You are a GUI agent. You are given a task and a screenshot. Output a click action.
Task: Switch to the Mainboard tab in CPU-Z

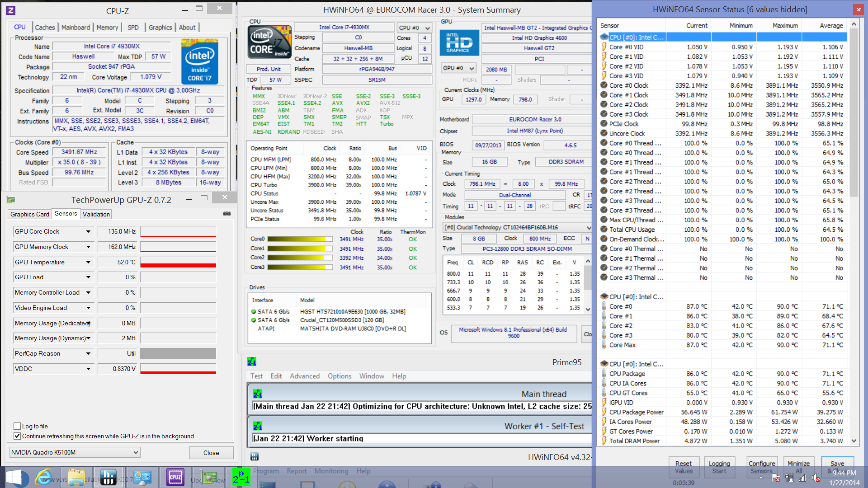tap(75, 28)
